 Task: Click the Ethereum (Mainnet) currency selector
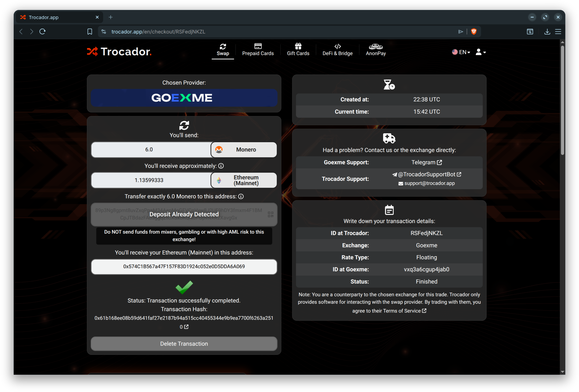[244, 180]
